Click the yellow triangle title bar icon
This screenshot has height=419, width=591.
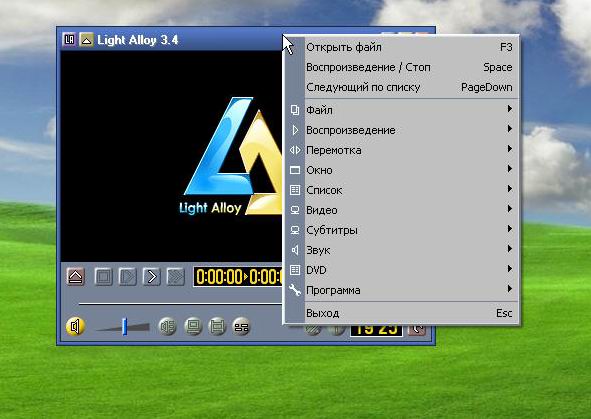click(x=86, y=40)
